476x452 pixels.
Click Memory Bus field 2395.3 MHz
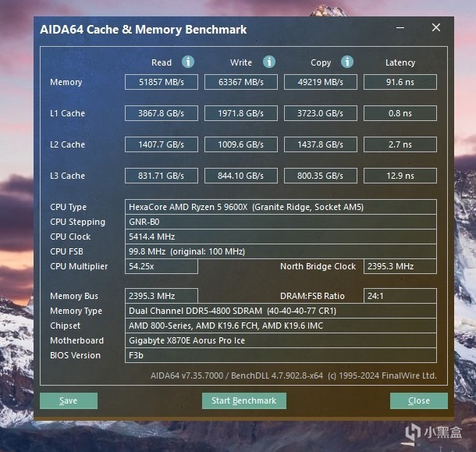(162, 296)
